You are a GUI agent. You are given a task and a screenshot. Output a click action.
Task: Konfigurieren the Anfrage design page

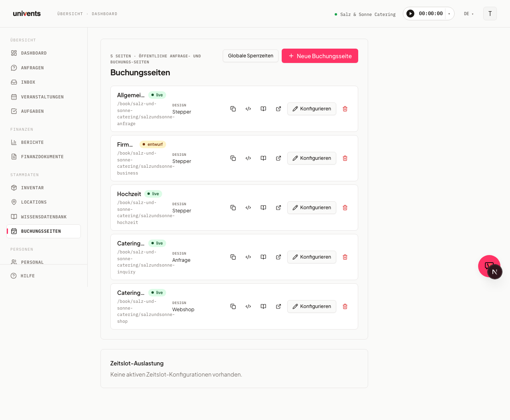pos(312,257)
